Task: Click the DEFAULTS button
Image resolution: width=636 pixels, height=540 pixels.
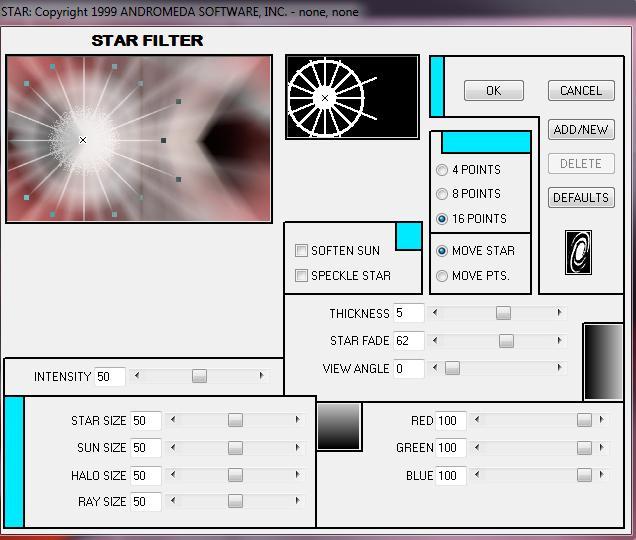Action: click(581, 198)
